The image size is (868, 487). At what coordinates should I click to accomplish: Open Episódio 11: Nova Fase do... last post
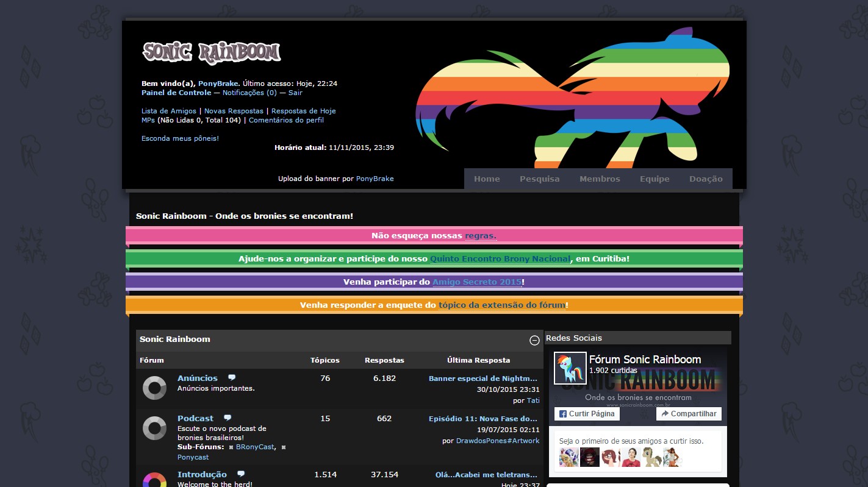[x=483, y=419]
